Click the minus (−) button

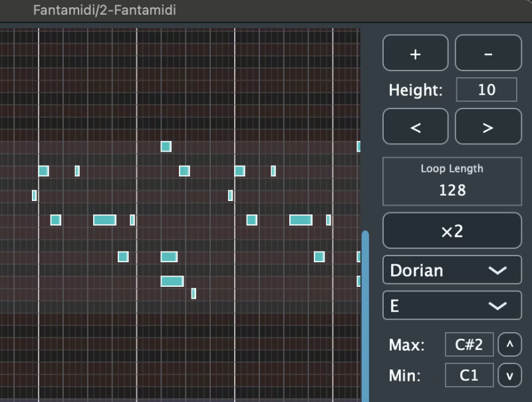pos(488,53)
